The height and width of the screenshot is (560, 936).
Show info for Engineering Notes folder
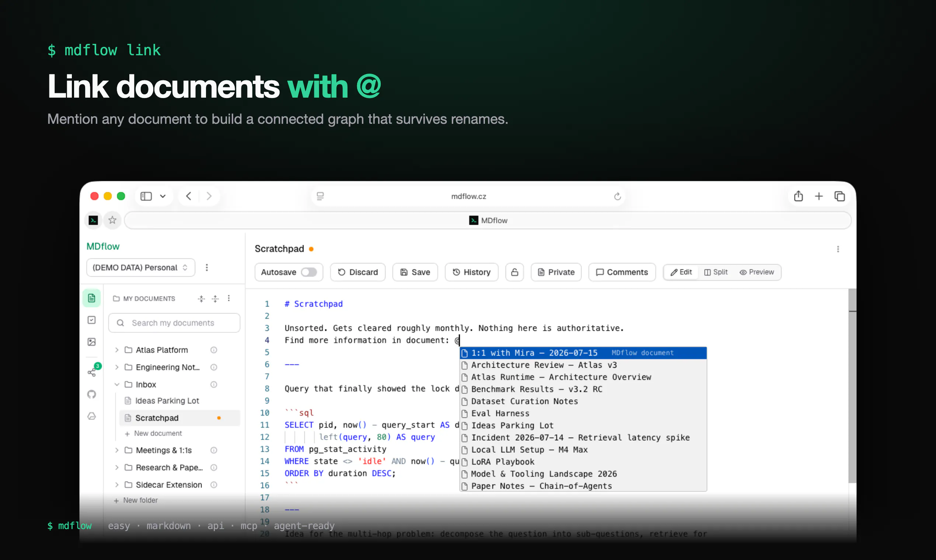(x=214, y=367)
